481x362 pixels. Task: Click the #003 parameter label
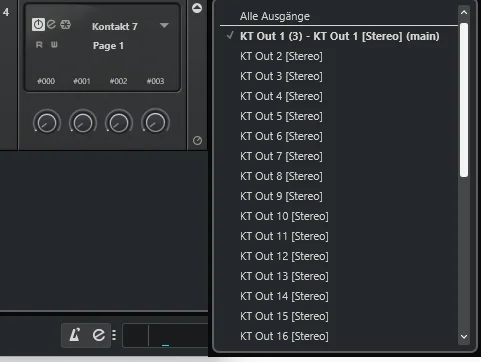pyautogui.click(x=155, y=81)
